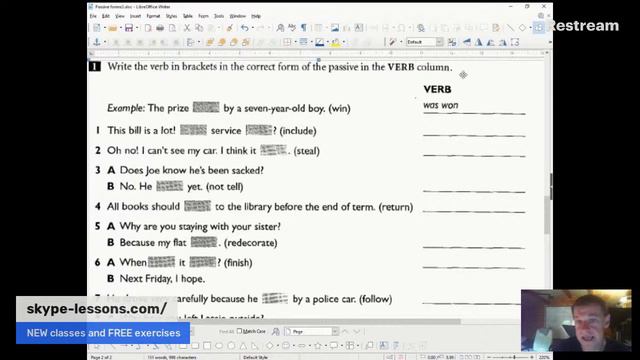
Task: Click the Copy icon
Action: 199,28
